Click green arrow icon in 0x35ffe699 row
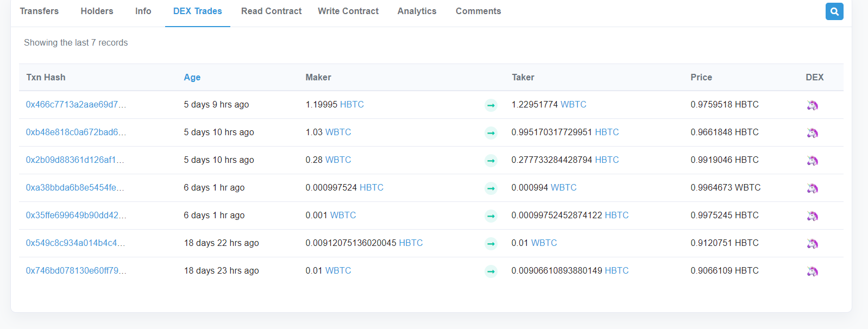This screenshot has width=868, height=329. (x=490, y=216)
